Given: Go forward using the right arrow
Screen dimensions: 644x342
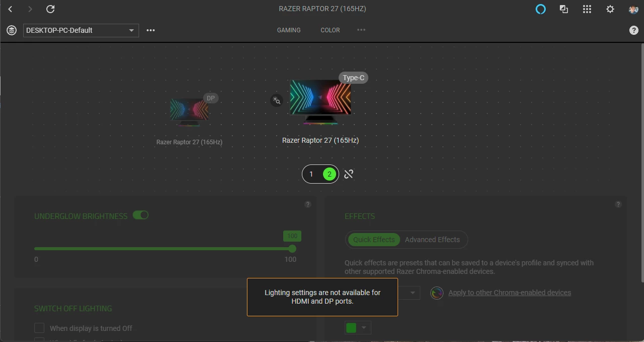Looking at the screenshot, I should [30, 9].
